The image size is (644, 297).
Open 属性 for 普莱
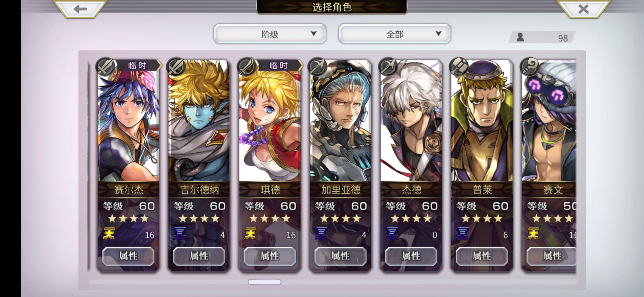point(482,256)
